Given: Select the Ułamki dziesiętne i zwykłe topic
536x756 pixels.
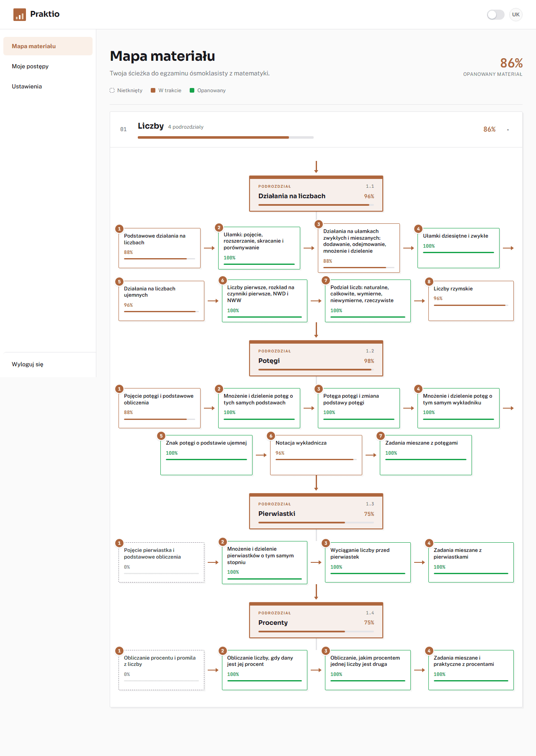Looking at the screenshot, I should click(459, 248).
